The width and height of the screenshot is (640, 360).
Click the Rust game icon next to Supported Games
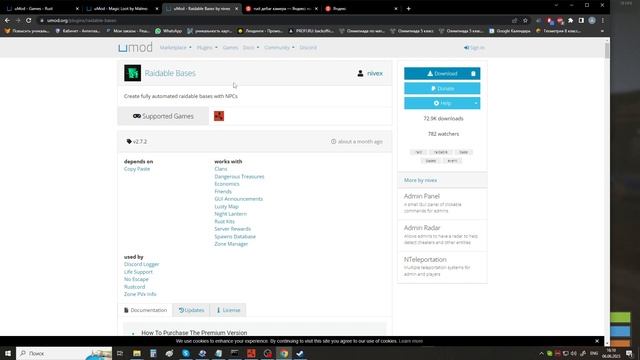(219, 116)
